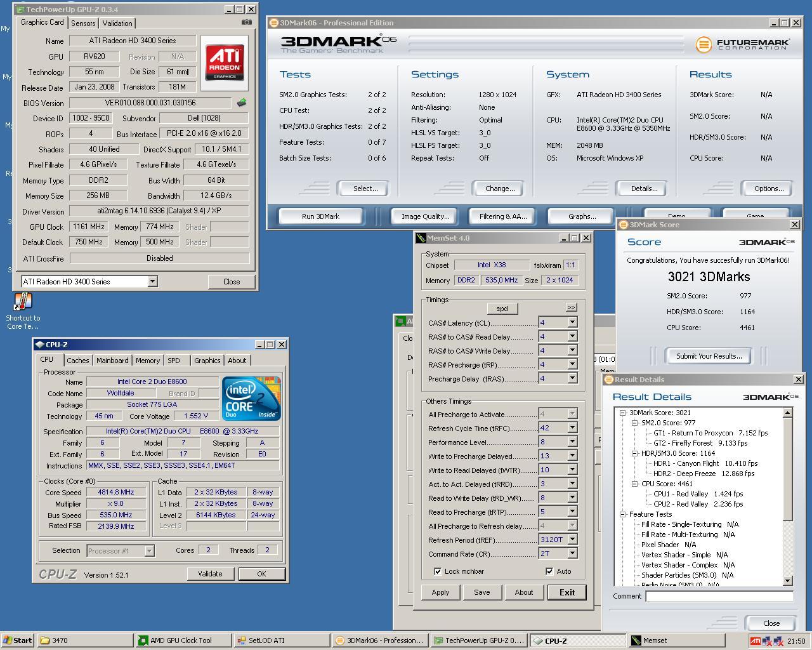Open the RAS# Precharge (tRP) dropdown
Screen dimensions: 812x650
(x=572, y=364)
